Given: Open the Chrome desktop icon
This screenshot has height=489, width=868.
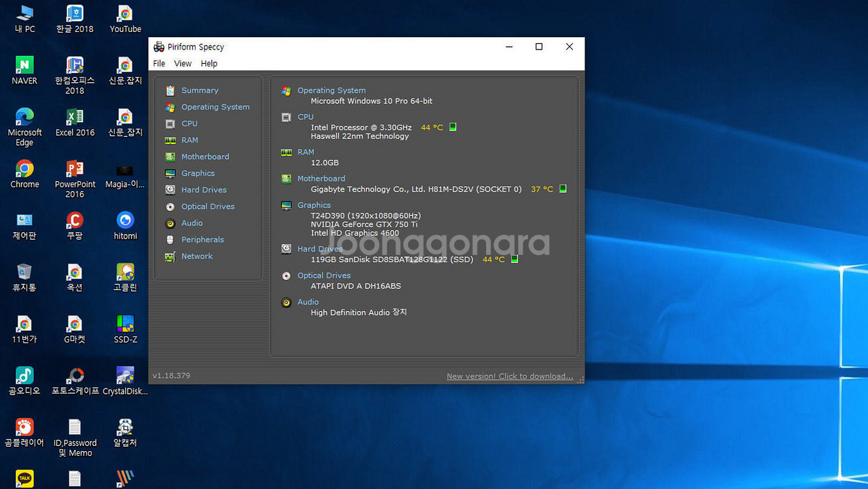Looking at the screenshot, I should [x=25, y=174].
